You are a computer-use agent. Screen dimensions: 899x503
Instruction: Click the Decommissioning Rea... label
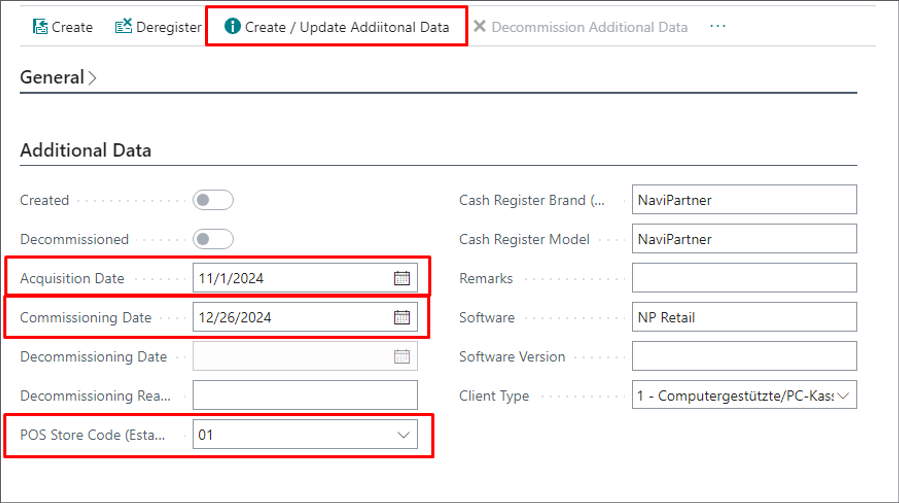95,396
